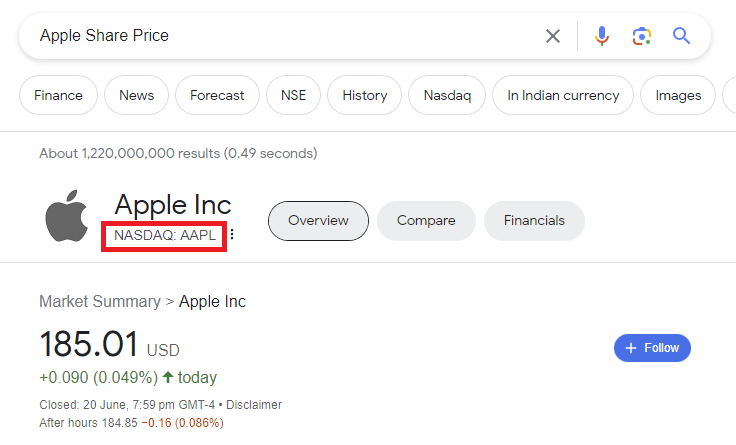The height and width of the screenshot is (445, 736).
Task: Select the Finance filter chip
Action: pos(58,96)
